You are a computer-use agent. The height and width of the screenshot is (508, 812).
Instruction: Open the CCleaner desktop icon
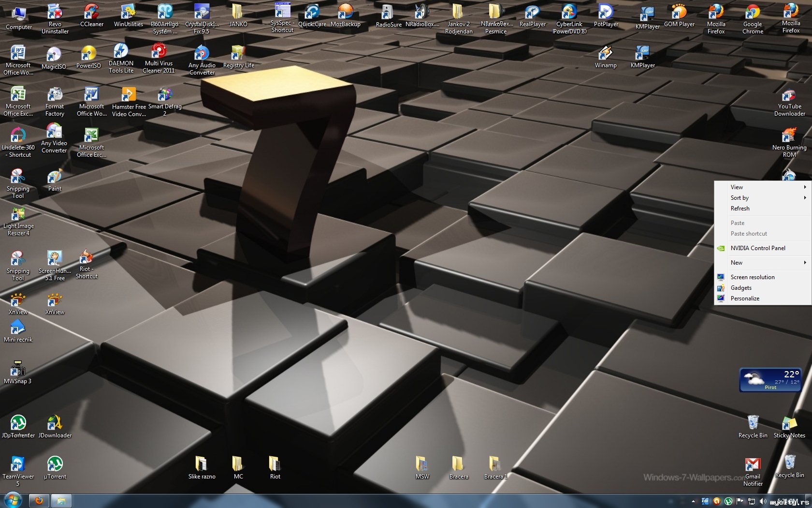[91, 15]
